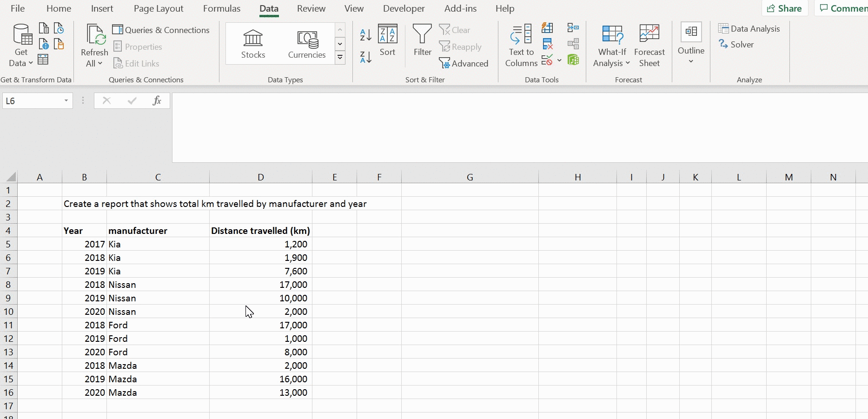This screenshot has width=868, height=419.
Task: Click the Consolidate icon
Action: click(573, 28)
